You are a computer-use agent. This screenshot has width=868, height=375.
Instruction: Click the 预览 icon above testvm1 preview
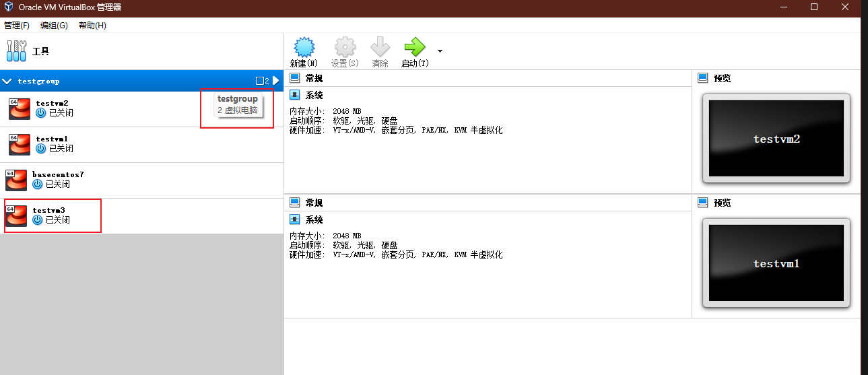(703, 203)
